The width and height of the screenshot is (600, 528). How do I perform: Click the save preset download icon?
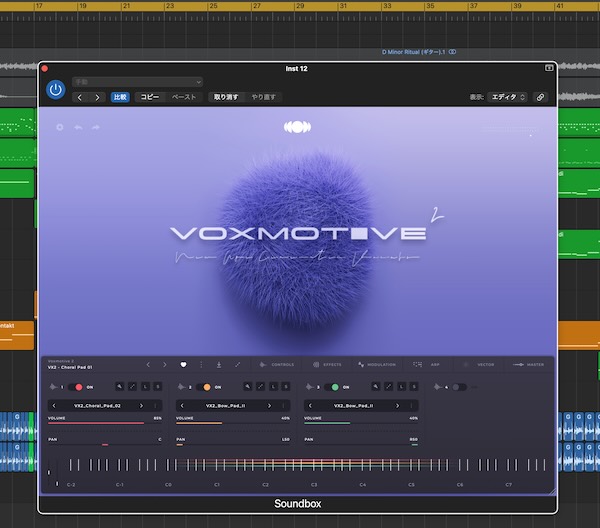(x=219, y=365)
